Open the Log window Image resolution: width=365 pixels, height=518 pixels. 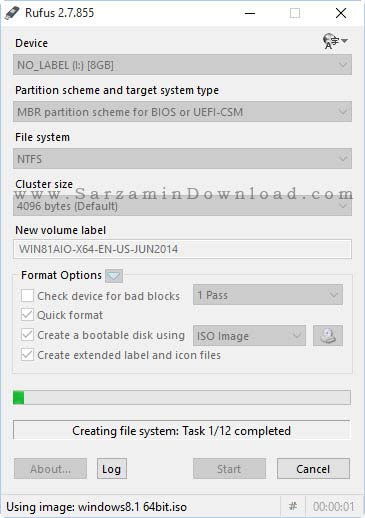tap(112, 469)
